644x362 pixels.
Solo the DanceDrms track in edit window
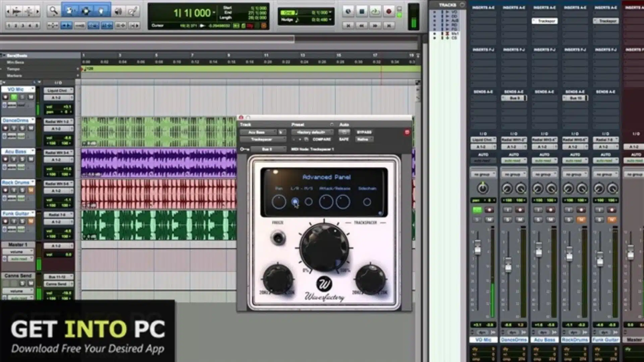[22, 128]
